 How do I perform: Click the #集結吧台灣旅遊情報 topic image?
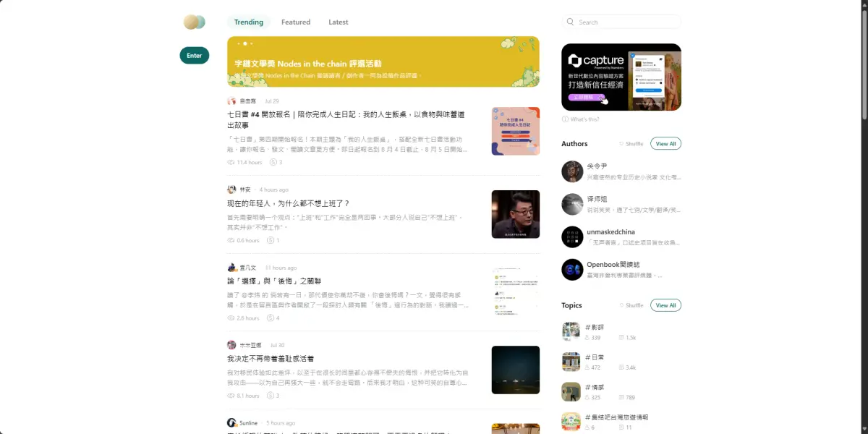pyautogui.click(x=571, y=422)
